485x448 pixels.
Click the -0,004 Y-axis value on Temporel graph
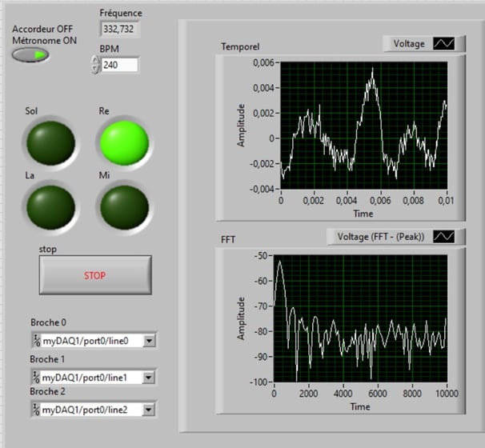(x=262, y=189)
